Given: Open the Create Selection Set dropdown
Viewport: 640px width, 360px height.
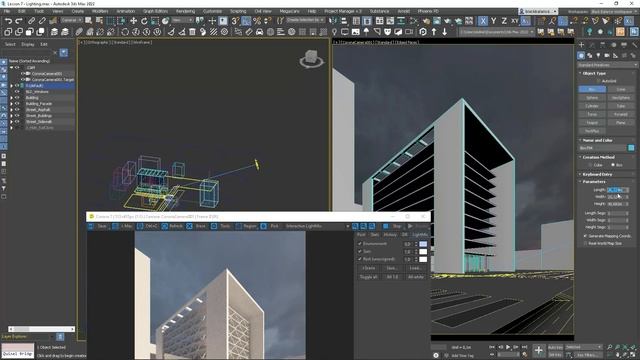Looking at the screenshot, I should coord(305,20).
